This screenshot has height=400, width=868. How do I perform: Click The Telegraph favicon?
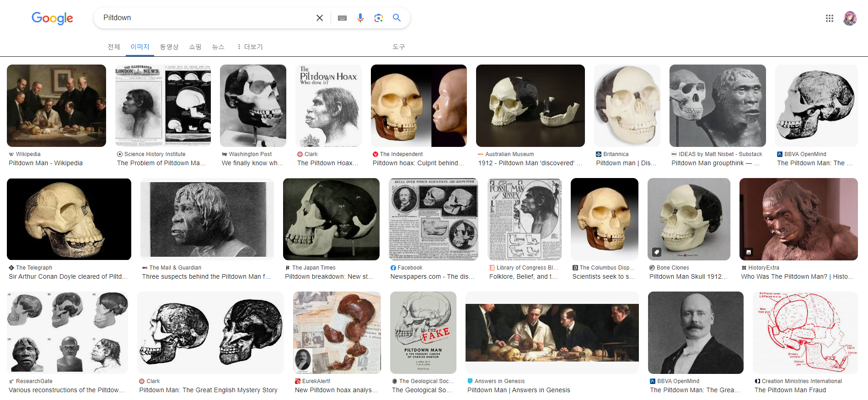coord(11,268)
